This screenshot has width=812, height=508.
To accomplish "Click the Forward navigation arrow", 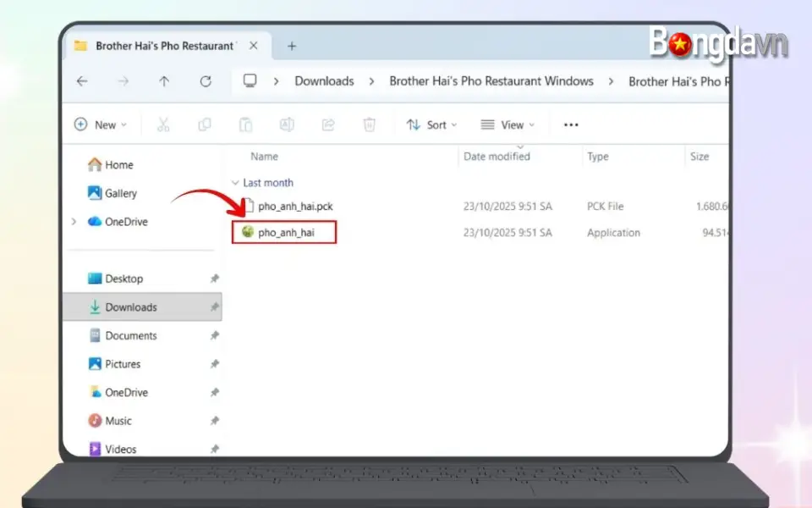I will tap(123, 81).
